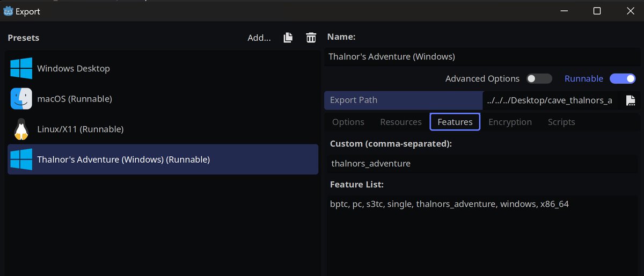This screenshot has width=644, height=276.
Task: Select the Features tab
Action: point(455,122)
